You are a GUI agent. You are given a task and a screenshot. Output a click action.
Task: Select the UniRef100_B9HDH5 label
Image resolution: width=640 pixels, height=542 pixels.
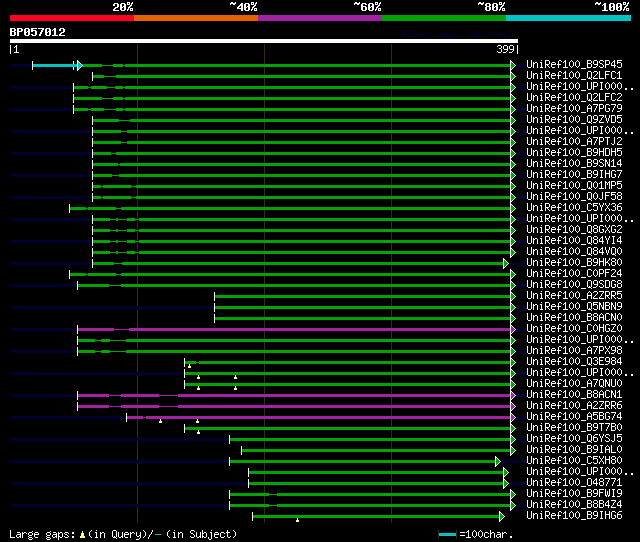click(x=574, y=153)
